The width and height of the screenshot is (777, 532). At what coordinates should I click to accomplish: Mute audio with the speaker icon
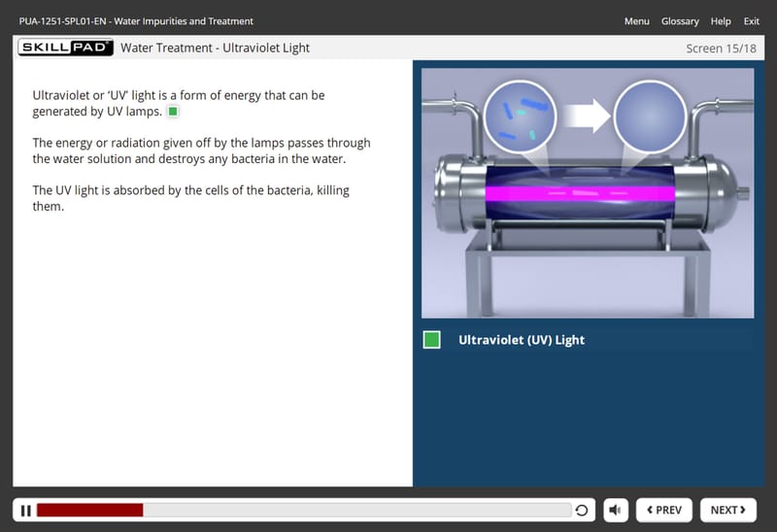616,511
